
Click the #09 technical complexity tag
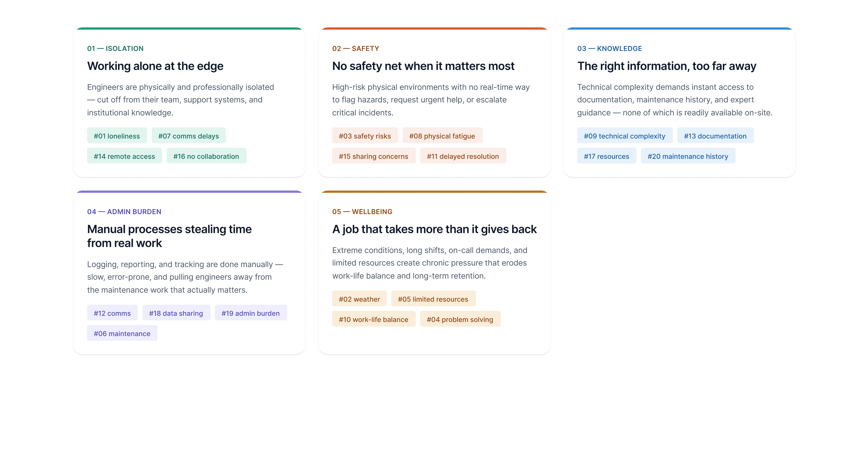click(624, 136)
